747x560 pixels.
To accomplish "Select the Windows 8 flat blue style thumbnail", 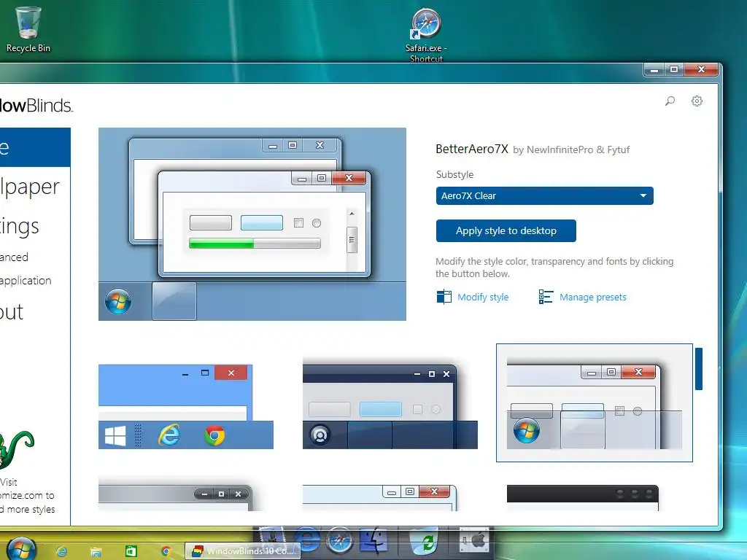I will [186, 407].
